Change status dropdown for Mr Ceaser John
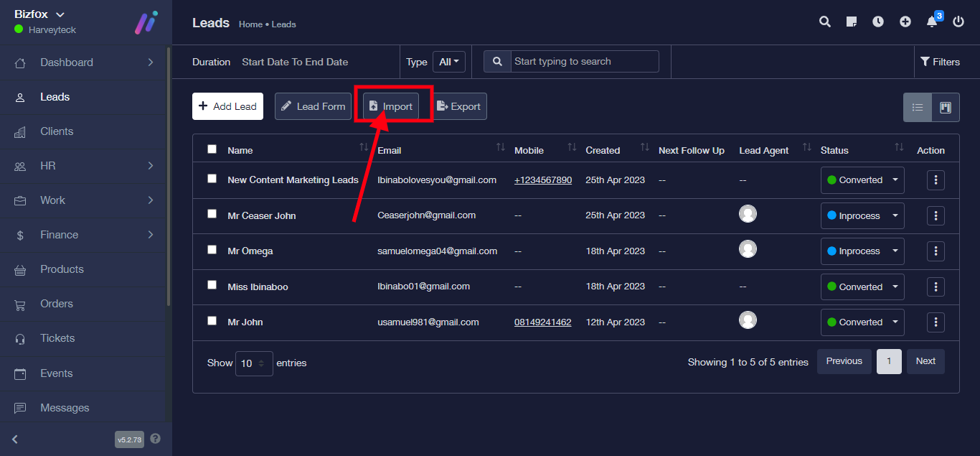Viewport: 980px width, 456px height. [x=862, y=215]
